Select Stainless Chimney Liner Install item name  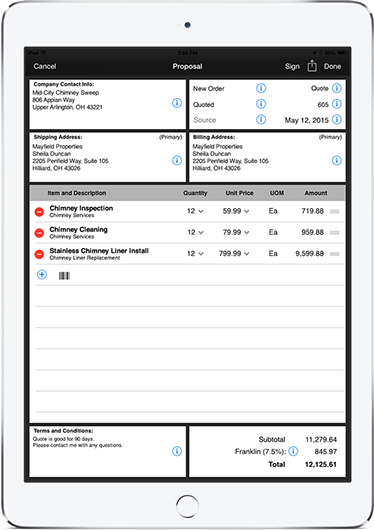(99, 251)
